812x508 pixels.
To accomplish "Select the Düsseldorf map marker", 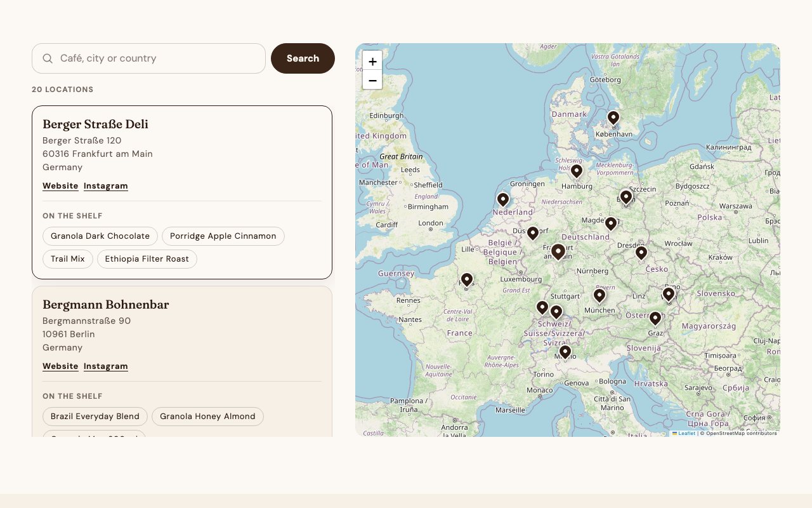I will (x=533, y=234).
